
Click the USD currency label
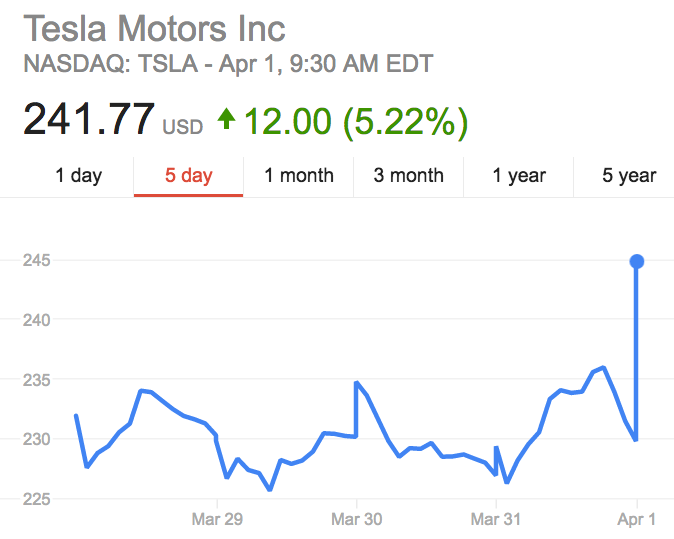(x=182, y=127)
